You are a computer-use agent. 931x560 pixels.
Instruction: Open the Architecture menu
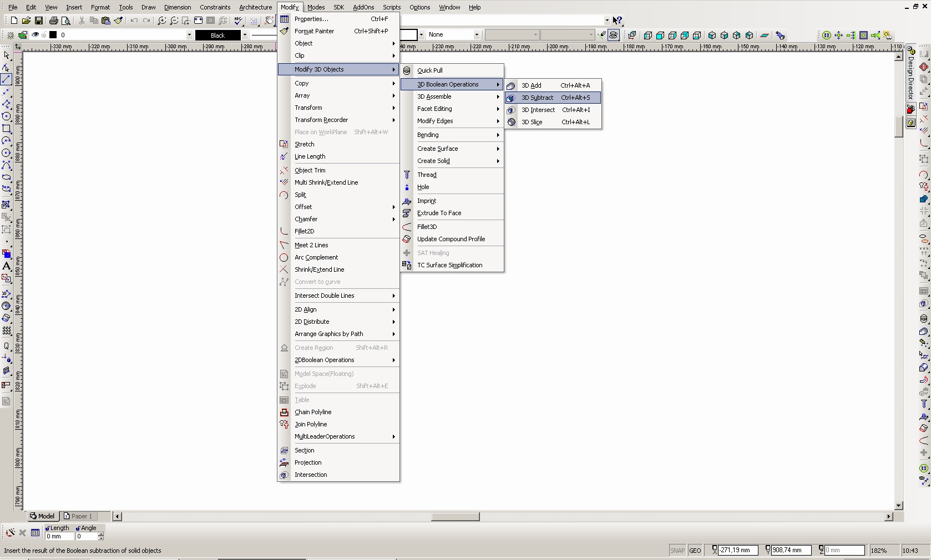tap(255, 7)
